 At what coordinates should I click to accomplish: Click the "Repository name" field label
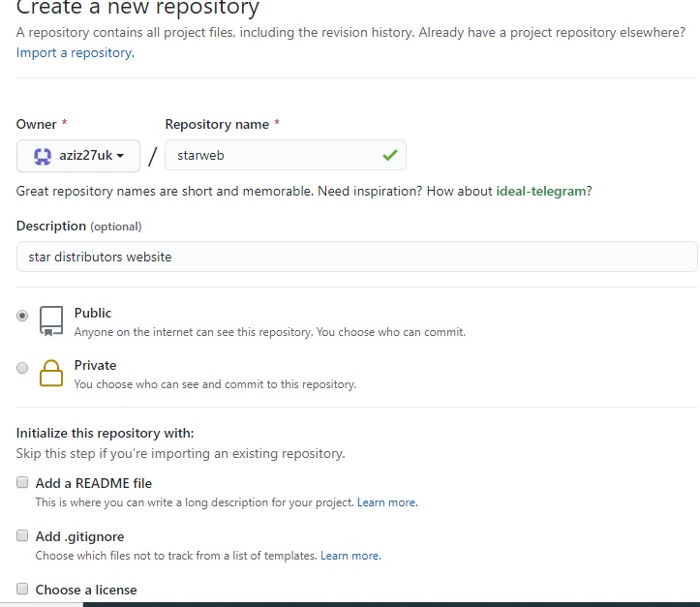pyautogui.click(x=218, y=124)
